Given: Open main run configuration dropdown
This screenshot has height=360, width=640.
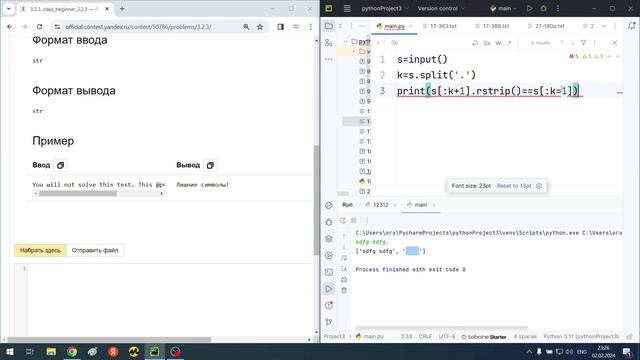Looking at the screenshot, I should [504, 8].
